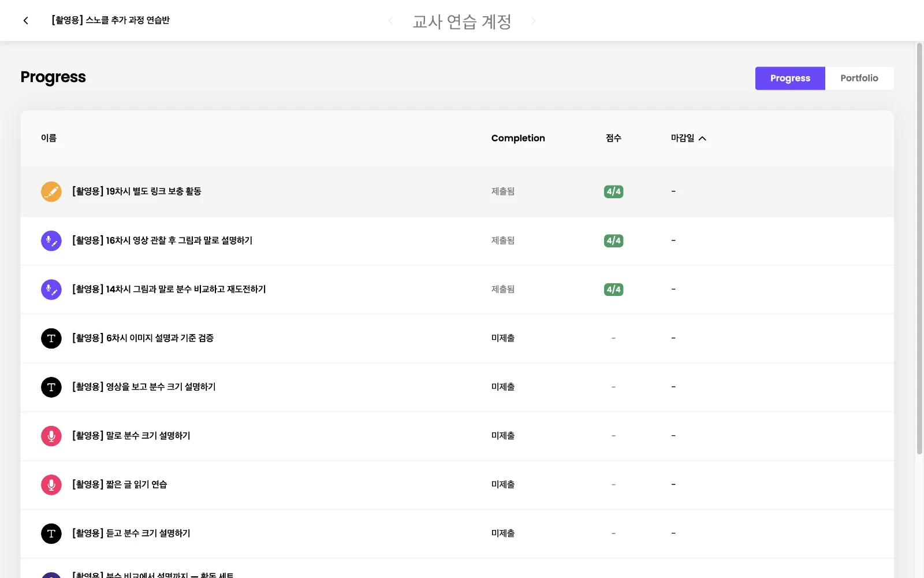Click class title 스노클 추가 과정 연습반
This screenshot has width=924, height=578.
pos(110,20)
